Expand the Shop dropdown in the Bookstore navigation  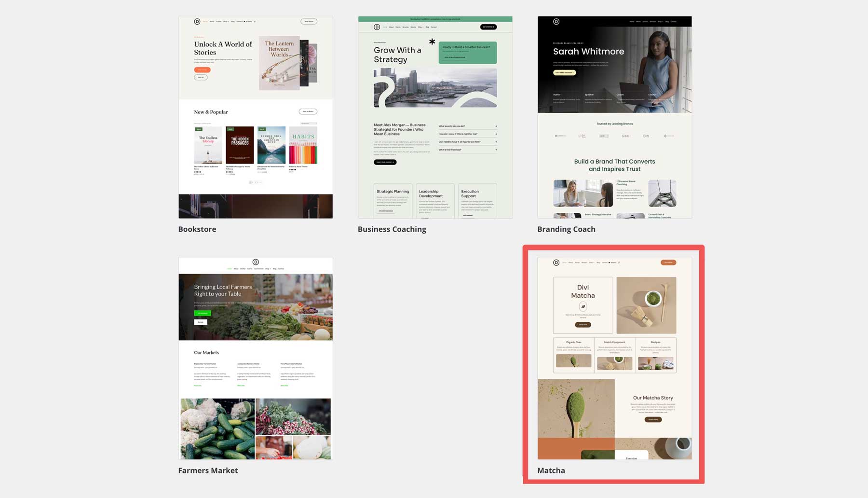[226, 21]
